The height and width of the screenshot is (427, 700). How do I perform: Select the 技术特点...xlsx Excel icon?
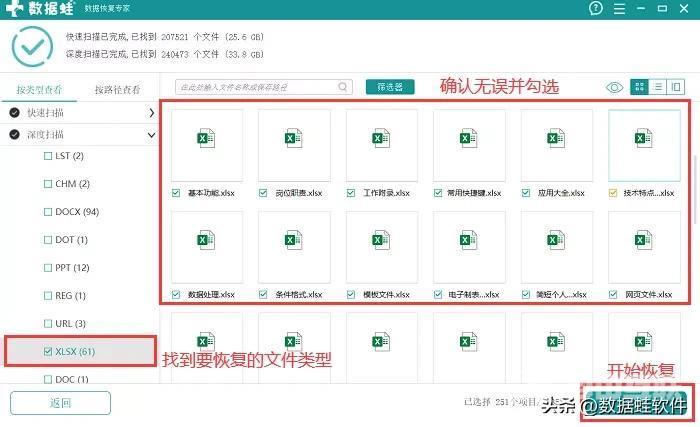click(x=644, y=138)
